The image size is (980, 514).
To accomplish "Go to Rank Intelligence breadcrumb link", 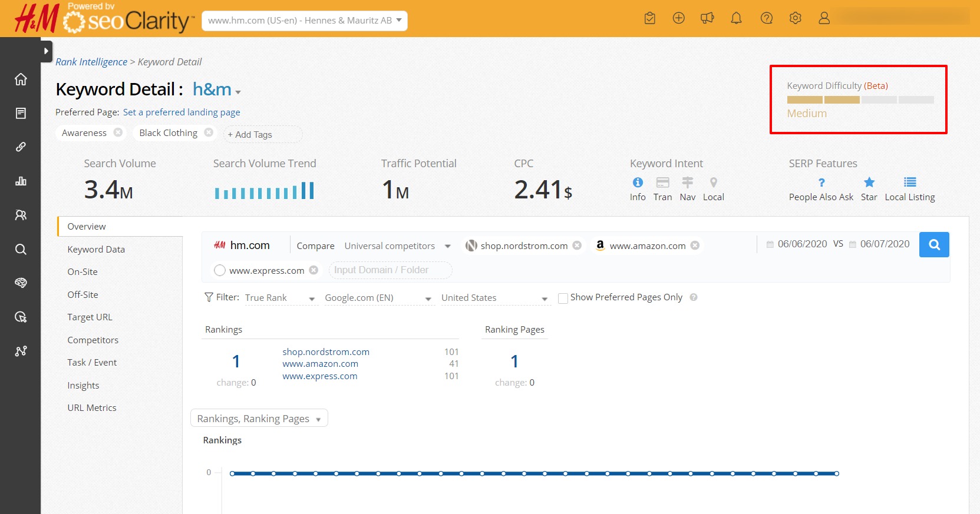I will (x=91, y=62).
